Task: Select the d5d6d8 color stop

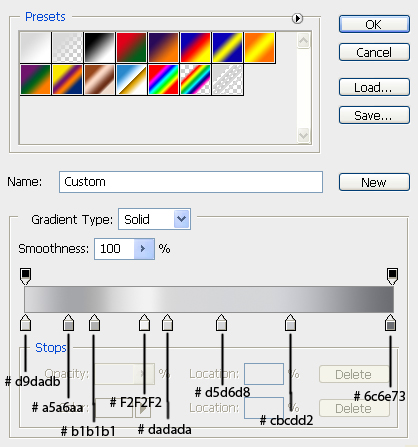Action: click(221, 322)
